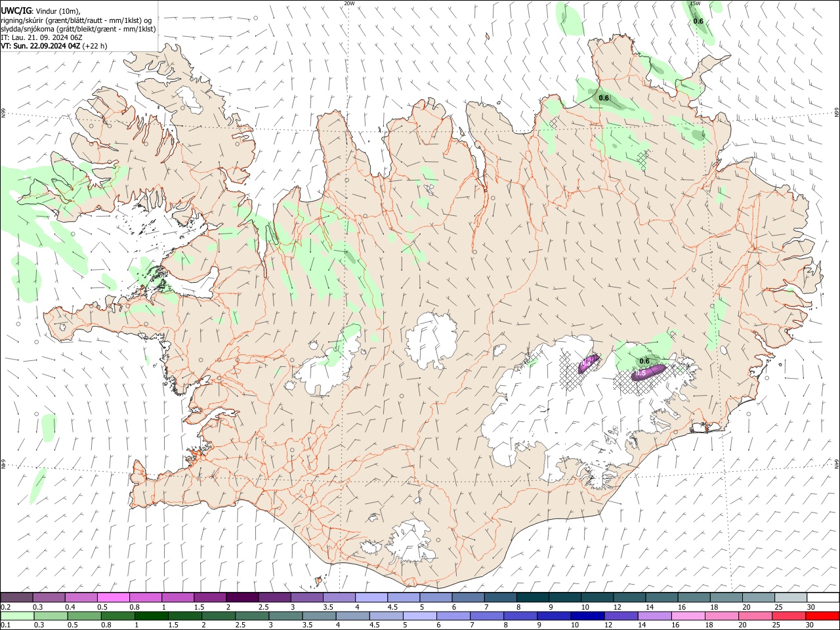Pick the snow legend 20 grey swatch

coord(759,597)
